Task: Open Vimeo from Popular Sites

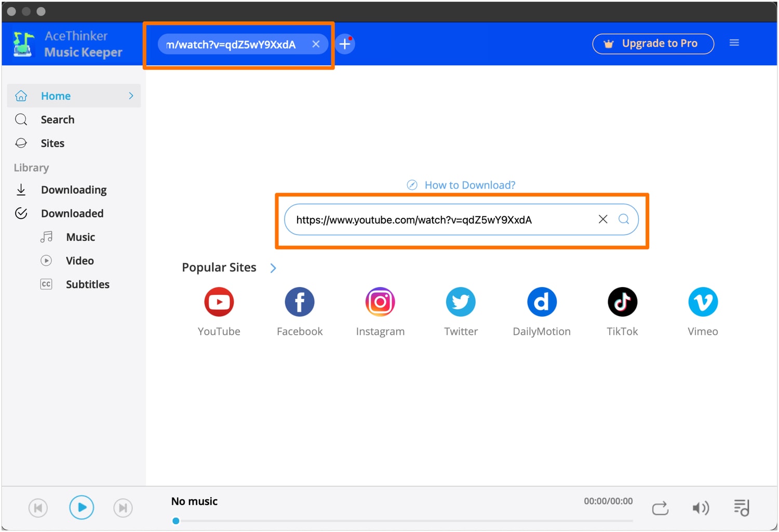Action: tap(703, 302)
